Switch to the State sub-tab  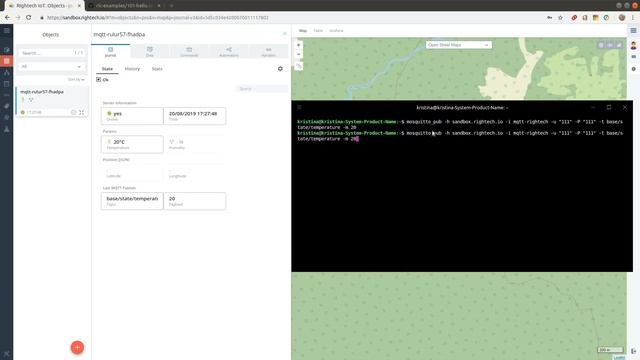pyautogui.click(x=107, y=69)
